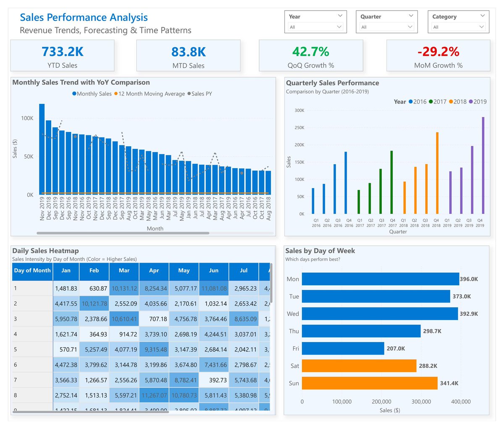
Task: Click the 2018 year legend item
Action: (457, 102)
